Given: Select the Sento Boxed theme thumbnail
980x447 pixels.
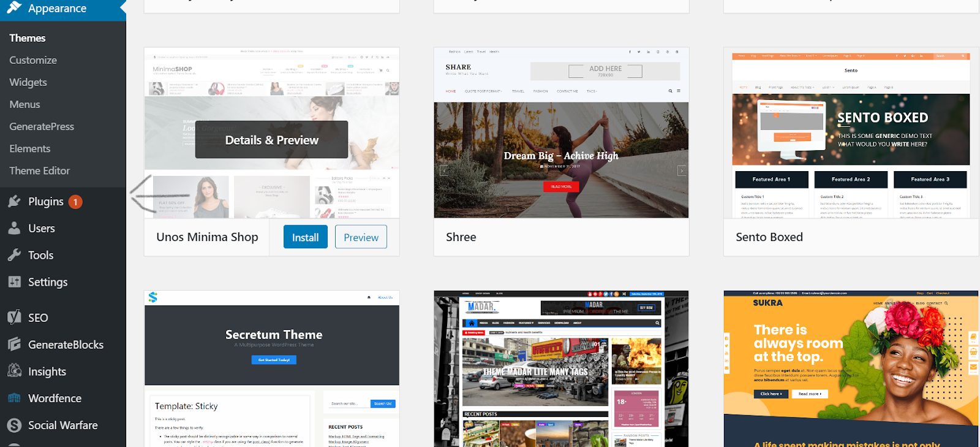Looking at the screenshot, I should pos(851,132).
